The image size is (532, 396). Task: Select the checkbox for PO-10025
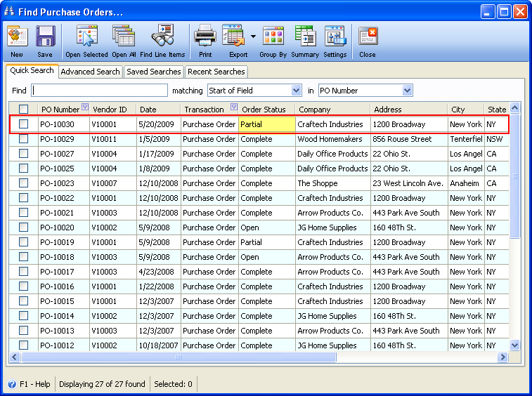point(24,169)
